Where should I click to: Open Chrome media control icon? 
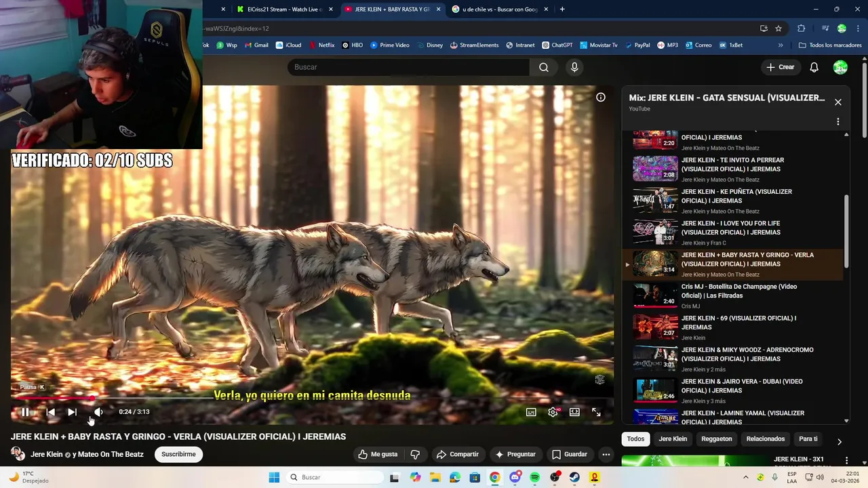click(x=825, y=28)
